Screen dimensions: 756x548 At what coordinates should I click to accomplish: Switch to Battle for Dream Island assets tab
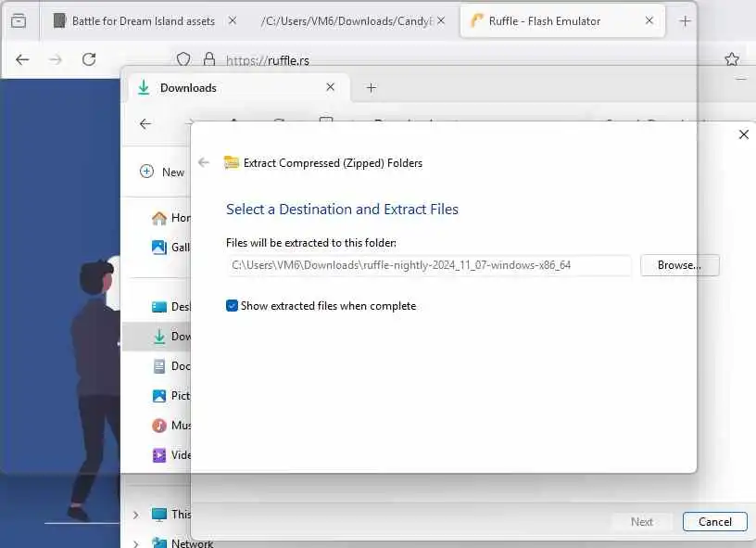(134, 20)
